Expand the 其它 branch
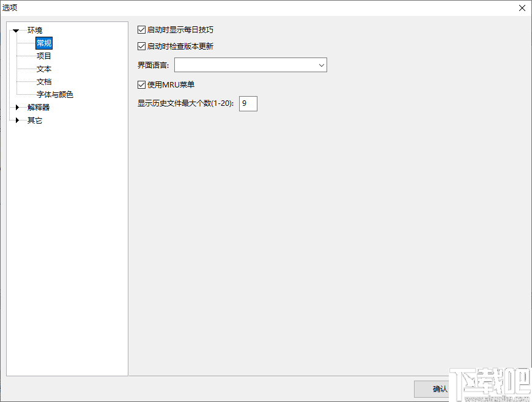The image size is (532, 402). pyautogui.click(x=17, y=120)
